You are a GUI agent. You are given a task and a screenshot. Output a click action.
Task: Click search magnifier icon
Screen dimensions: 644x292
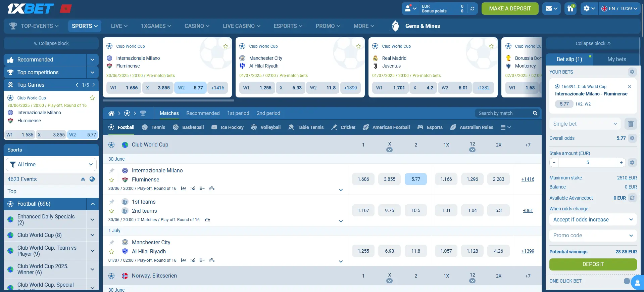pos(535,113)
